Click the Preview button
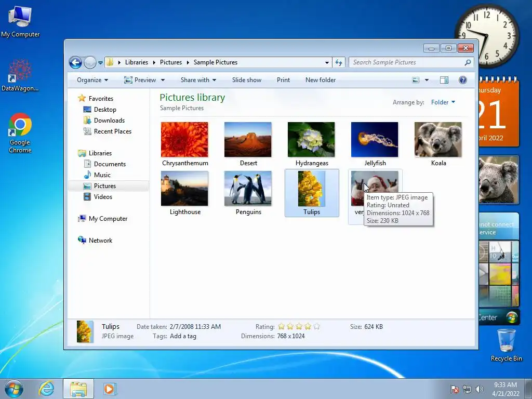Viewport: 532px width, 399px height. [140, 80]
